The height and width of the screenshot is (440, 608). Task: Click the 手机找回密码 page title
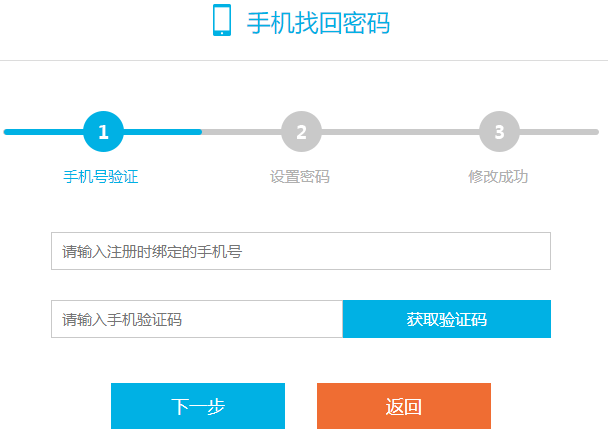point(318,22)
